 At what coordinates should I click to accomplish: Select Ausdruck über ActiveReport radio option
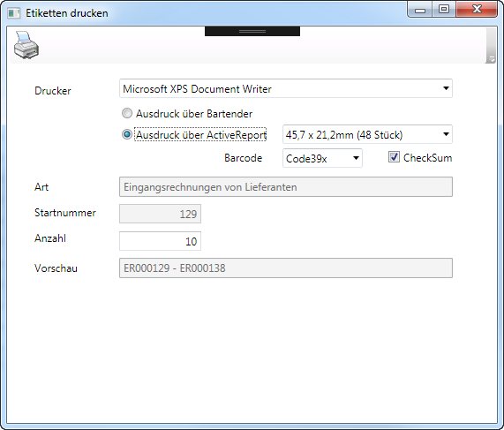pyautogui.click(x=127, y=134)
